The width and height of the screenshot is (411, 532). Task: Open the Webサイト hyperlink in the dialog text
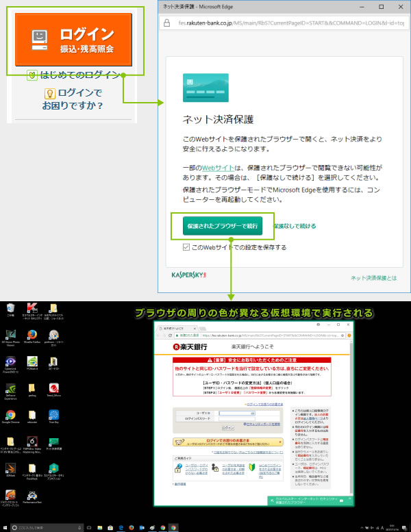click(218, 168)
